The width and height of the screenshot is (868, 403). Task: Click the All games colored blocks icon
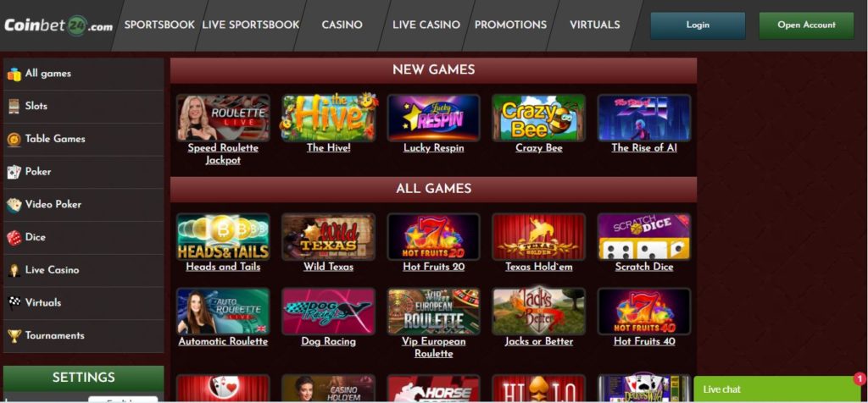pos(14,74)
